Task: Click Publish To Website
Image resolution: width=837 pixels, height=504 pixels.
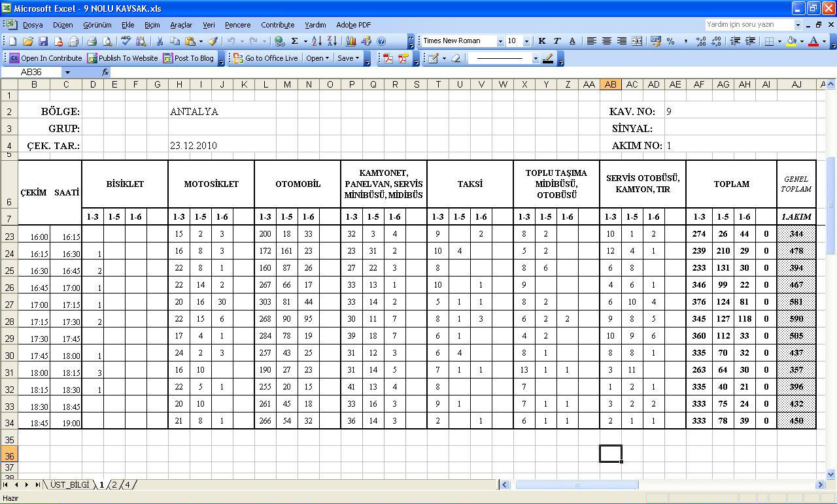Action: pyautogui.click(x=123, y=58)
